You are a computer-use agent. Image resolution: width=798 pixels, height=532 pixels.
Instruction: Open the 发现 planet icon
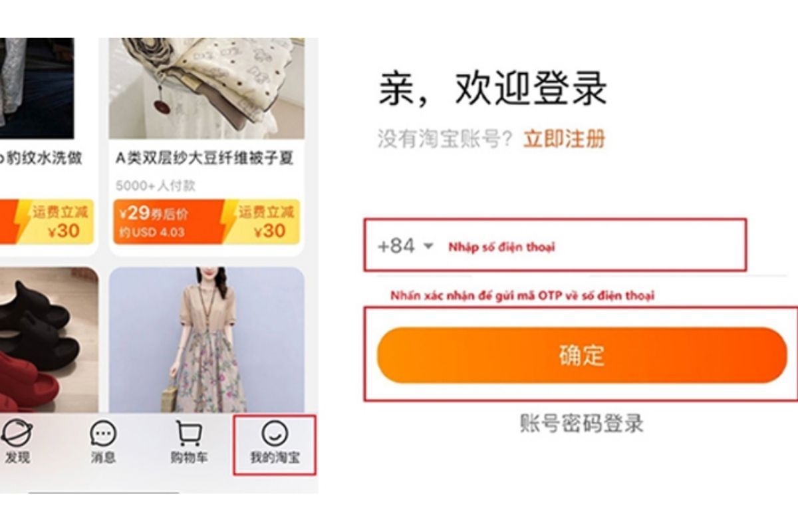pyautogui.click(x=15, y=434)
